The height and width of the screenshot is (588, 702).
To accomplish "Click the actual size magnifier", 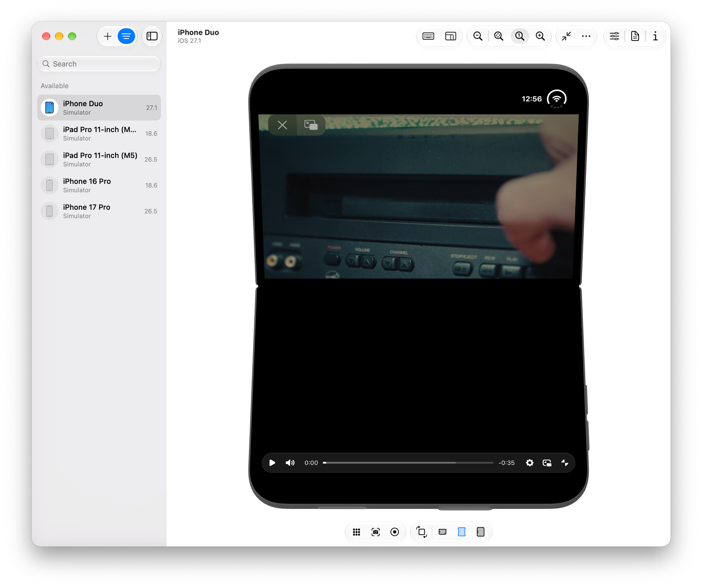I will click(x=520, y=36).
